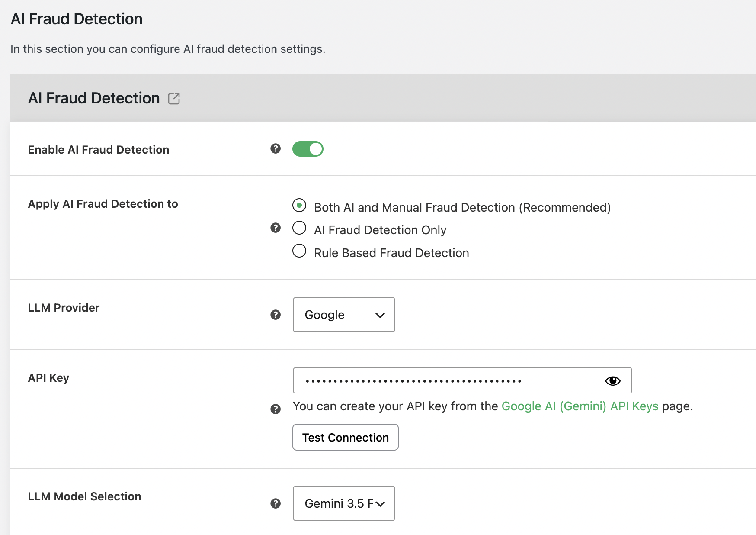The image size is (756, 535).
Task: Click the chevron arrow in LLM Provider dropdown
Action: [x=380, y=315]
